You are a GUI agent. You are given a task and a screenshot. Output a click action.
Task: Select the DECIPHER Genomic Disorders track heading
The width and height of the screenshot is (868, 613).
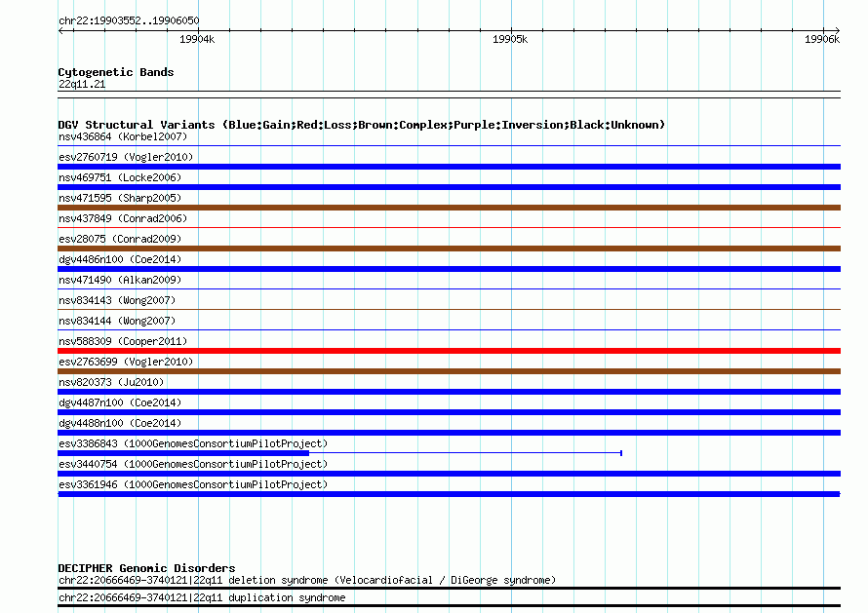[146, 568]
